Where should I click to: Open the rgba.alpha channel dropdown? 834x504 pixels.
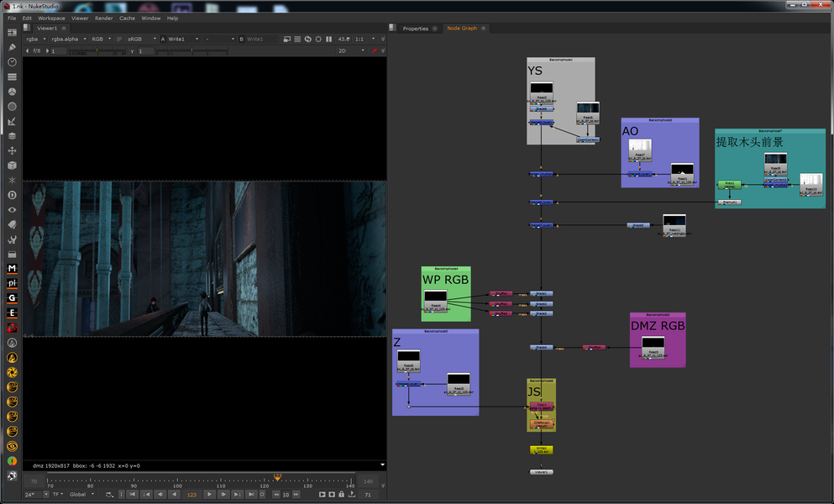69,39
